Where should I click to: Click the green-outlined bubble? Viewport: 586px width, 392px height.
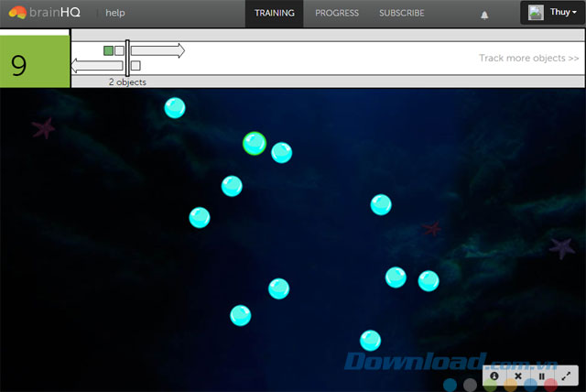[x=255, y=143]
